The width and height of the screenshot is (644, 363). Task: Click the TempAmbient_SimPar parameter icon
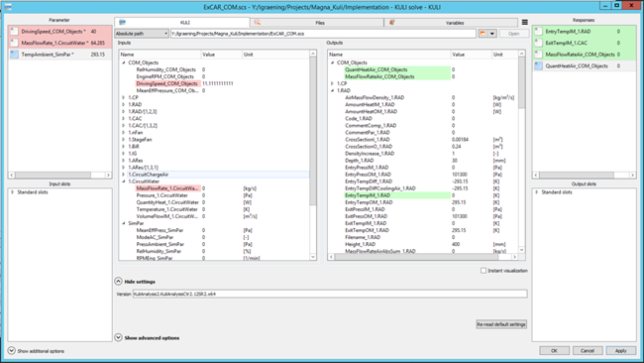[15, 55]
